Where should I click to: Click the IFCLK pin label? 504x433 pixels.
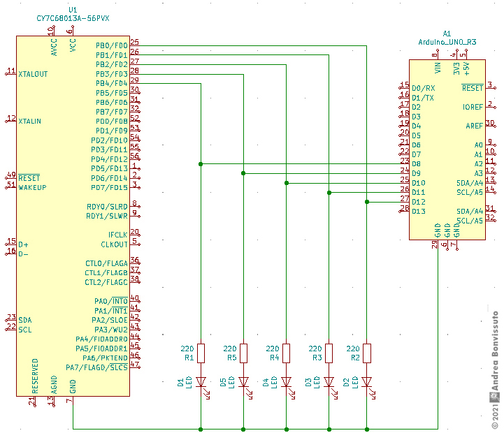pyautogui.click(x=118, y=235)
